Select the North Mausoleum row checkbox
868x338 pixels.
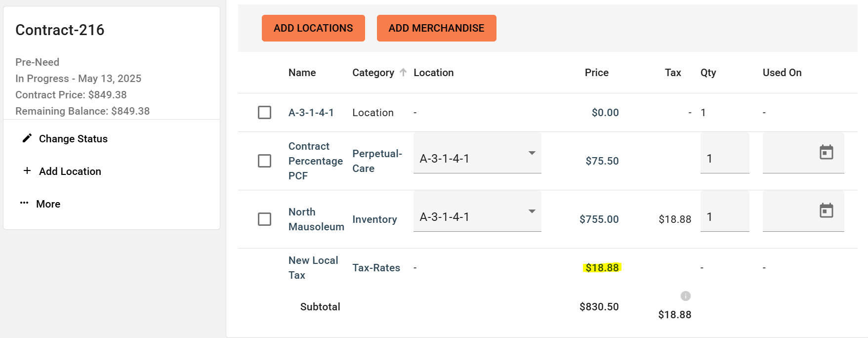264,219
